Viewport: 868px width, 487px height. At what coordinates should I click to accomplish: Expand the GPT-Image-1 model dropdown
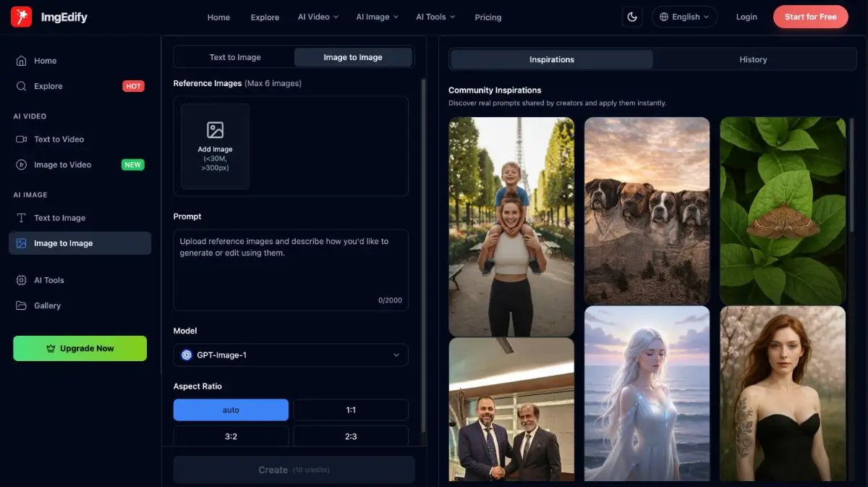(291, 355)
